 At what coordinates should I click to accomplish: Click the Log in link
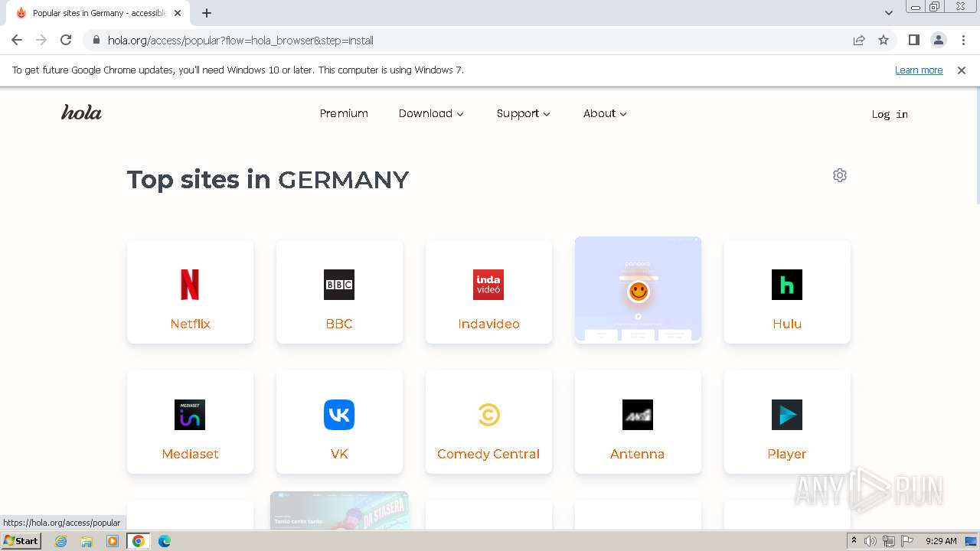pyautogui.click(x=890, y=114)
